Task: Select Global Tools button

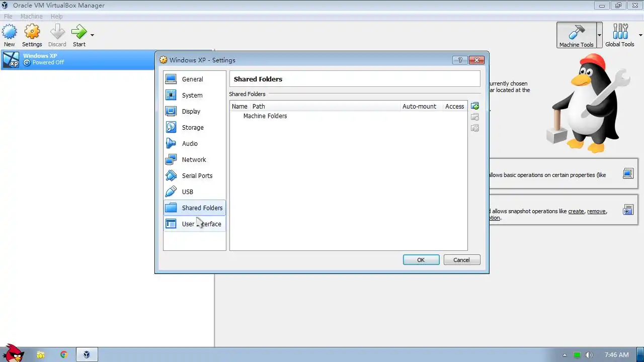Action: 620,35
